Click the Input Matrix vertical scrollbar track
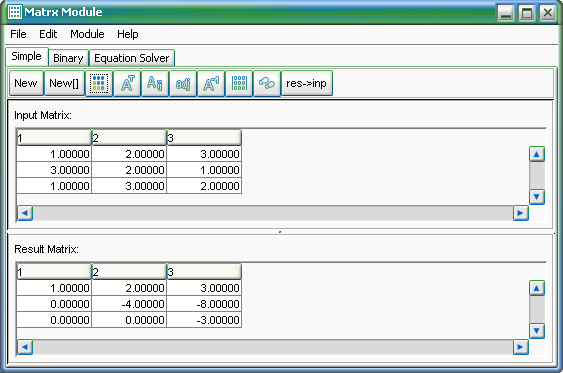Viewport: 563px width, 373px height. coord(537,176)
